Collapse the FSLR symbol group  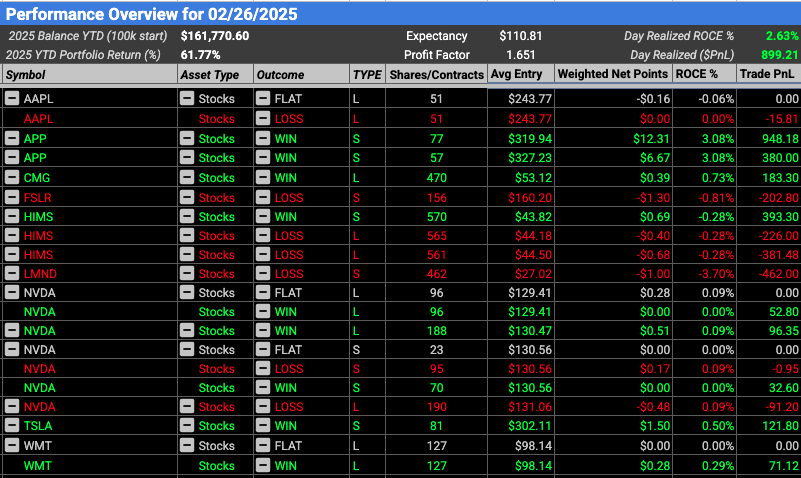12,197
